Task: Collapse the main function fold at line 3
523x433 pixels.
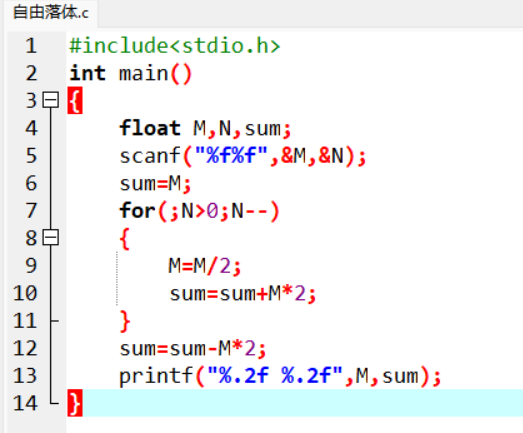Action: [51, 100]
